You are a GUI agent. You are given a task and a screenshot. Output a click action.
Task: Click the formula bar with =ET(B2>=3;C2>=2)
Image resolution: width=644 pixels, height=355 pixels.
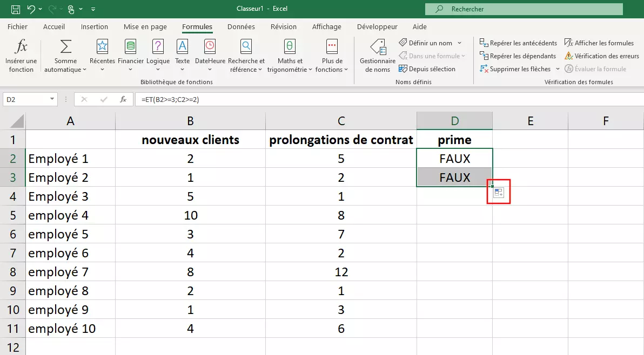coord(389,99)
